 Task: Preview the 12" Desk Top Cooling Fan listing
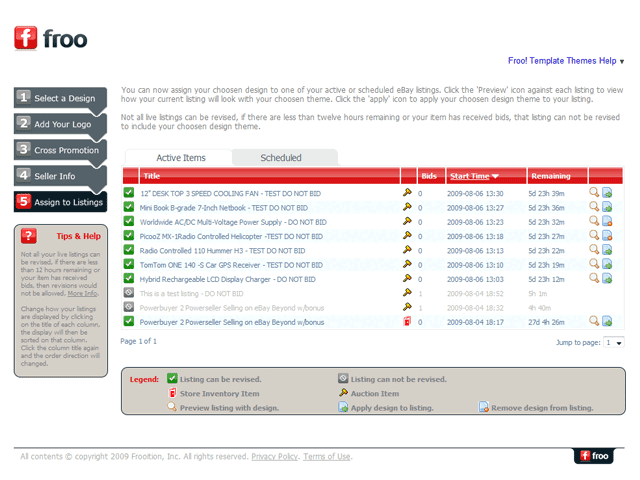coord(594,192)
